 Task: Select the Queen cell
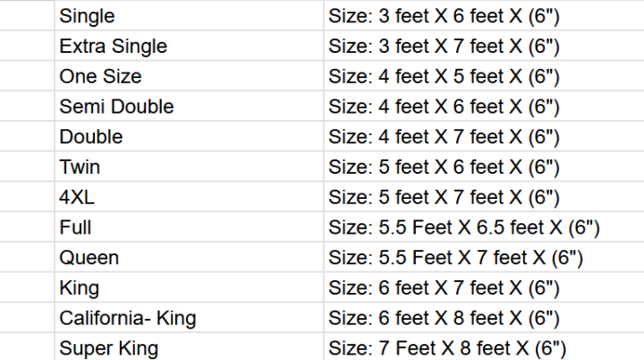point(189,257)
